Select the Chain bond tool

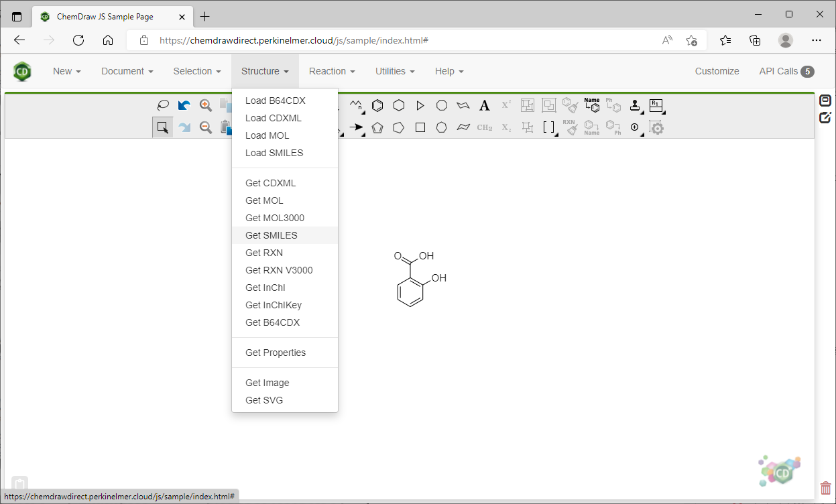click(x=356, y=105)
